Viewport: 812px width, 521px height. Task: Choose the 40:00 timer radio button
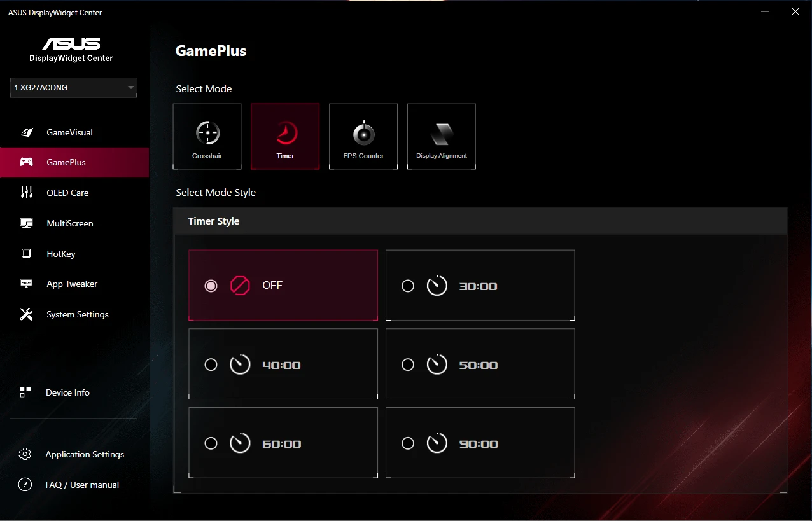[x=211, y=365]
